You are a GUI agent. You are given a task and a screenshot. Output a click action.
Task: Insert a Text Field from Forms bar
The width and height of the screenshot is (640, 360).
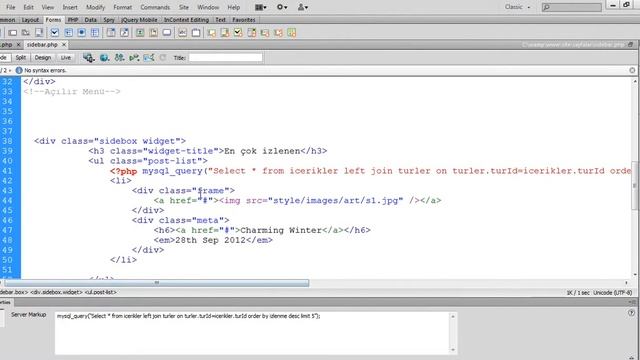(x=12, y=33)
